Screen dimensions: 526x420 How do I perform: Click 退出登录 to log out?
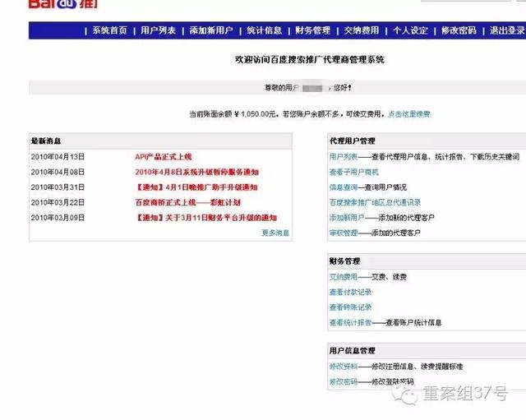click(x=506, y=30)
